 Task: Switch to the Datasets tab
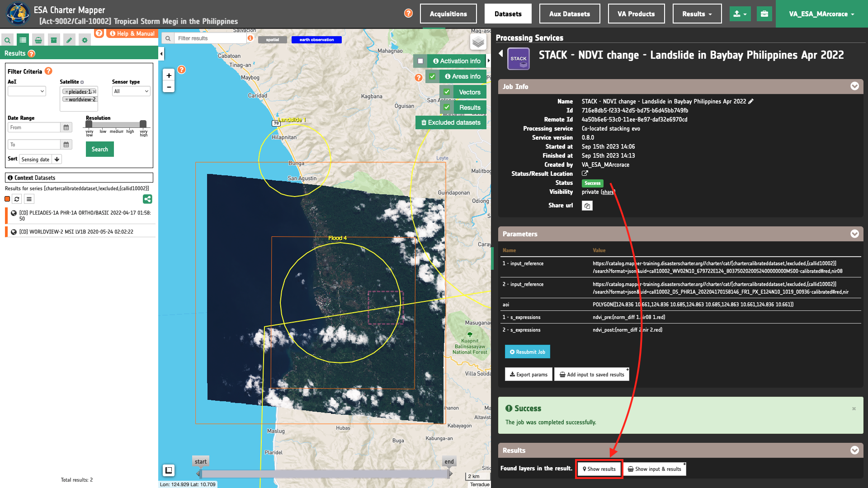pos(508,14)
